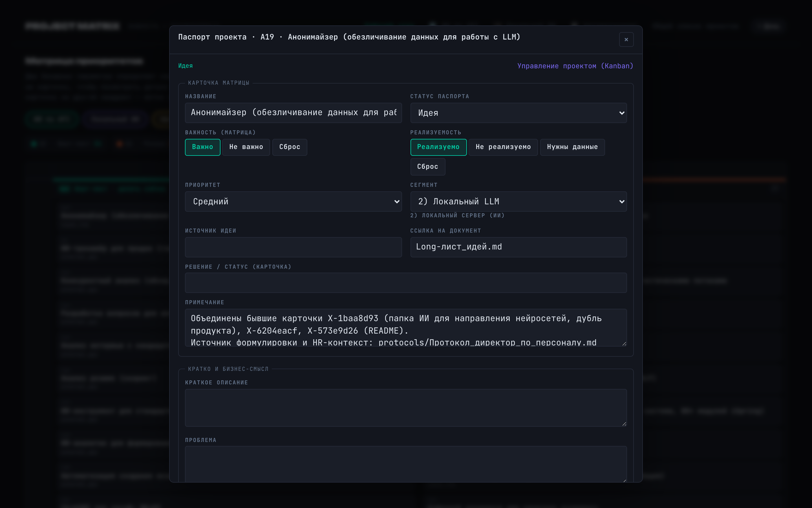Close the project passport dialog

click(626, 40)
